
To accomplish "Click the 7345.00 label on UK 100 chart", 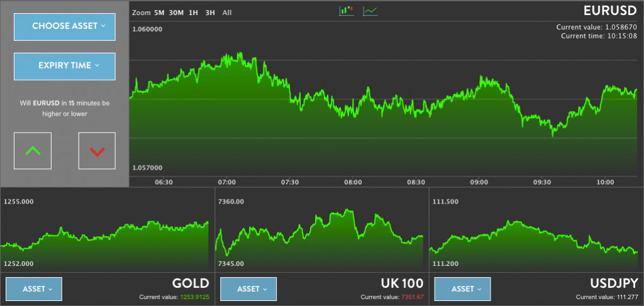I will coord(231,264).
